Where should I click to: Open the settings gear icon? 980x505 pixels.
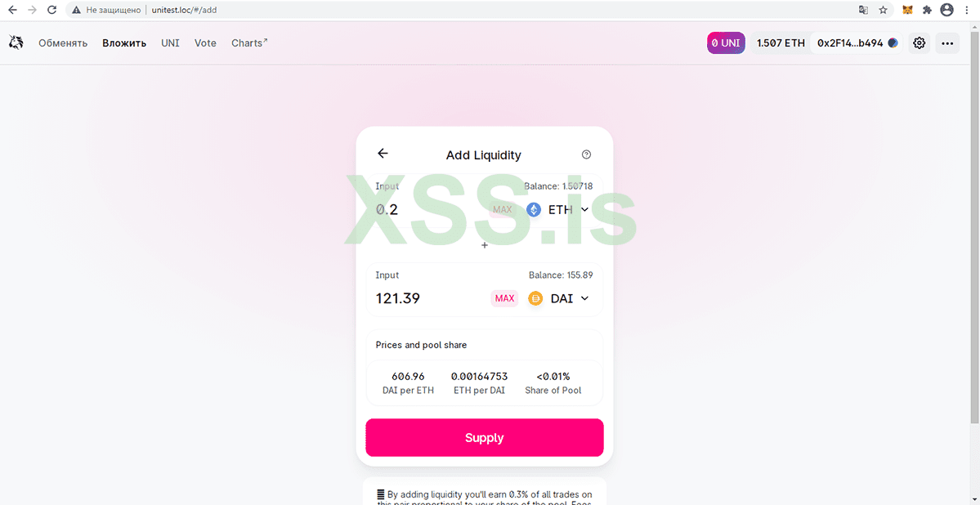[x=920, y=43]
